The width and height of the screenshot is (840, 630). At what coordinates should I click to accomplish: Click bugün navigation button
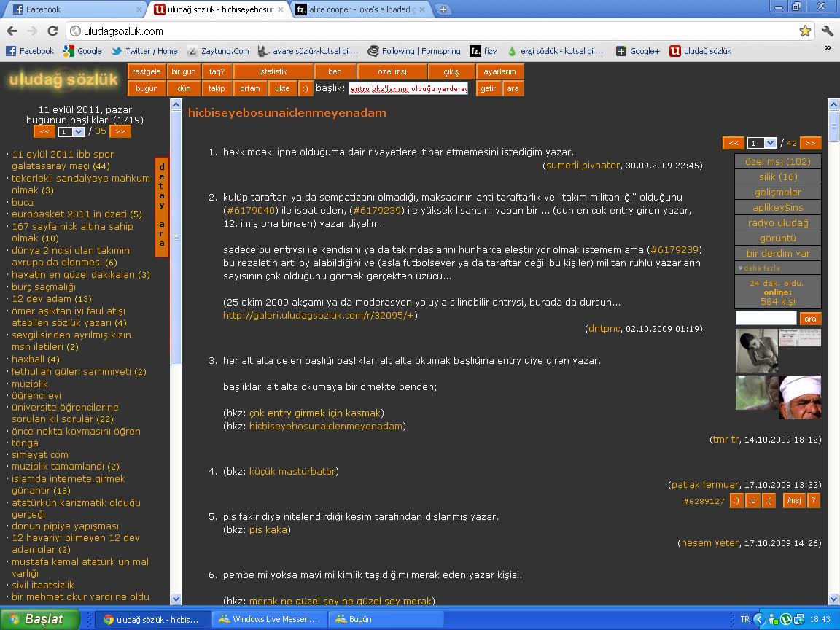tap(147, 88)
